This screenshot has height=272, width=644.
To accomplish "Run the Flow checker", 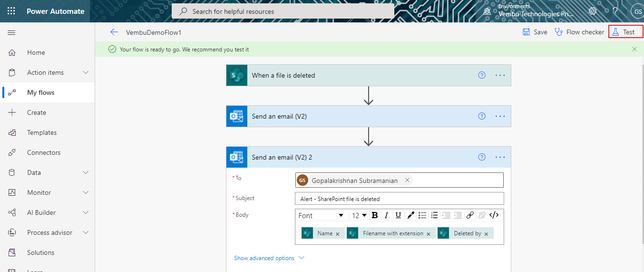I will point(579,32).
